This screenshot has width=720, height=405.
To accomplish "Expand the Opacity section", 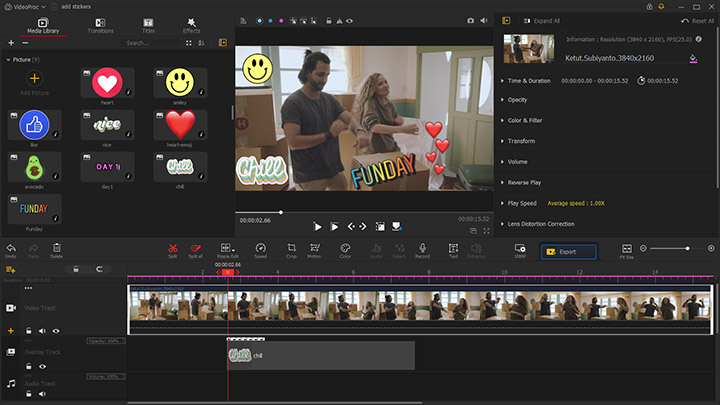I will click(517, 100).
